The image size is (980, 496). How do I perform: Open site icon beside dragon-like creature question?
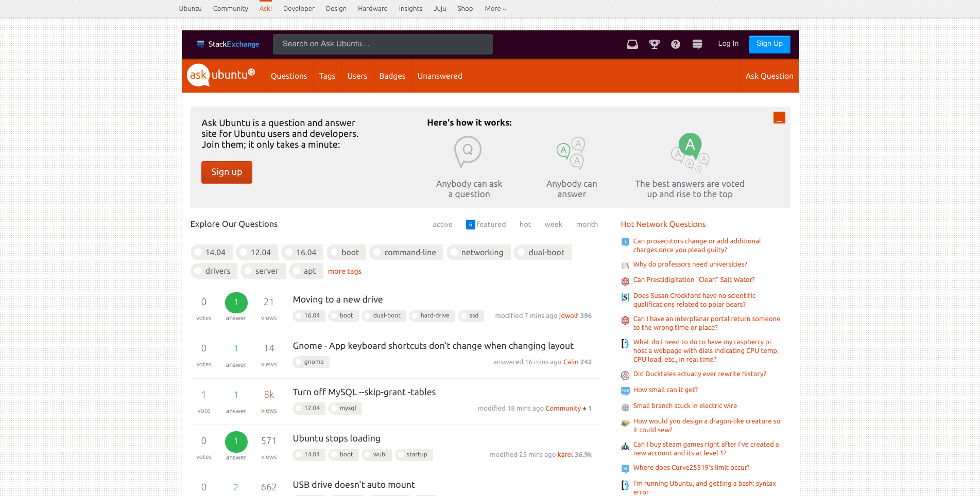[625, 422]
